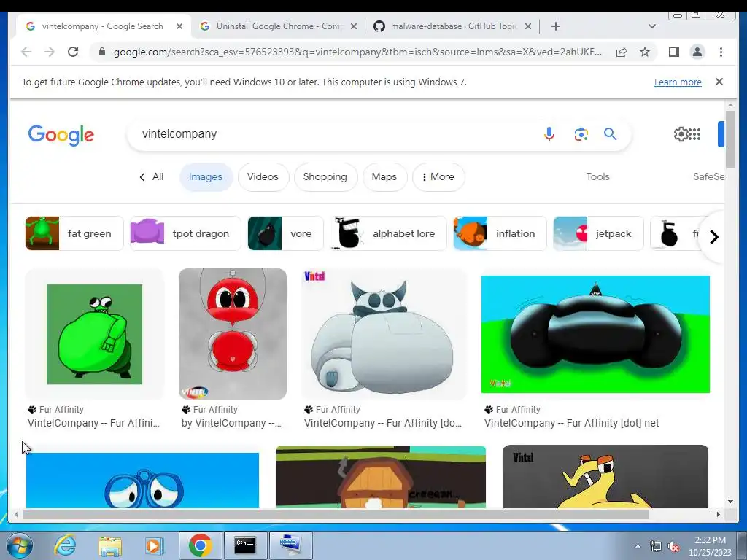Open a new browser tab
747x560 pixels.
(555, 26)
